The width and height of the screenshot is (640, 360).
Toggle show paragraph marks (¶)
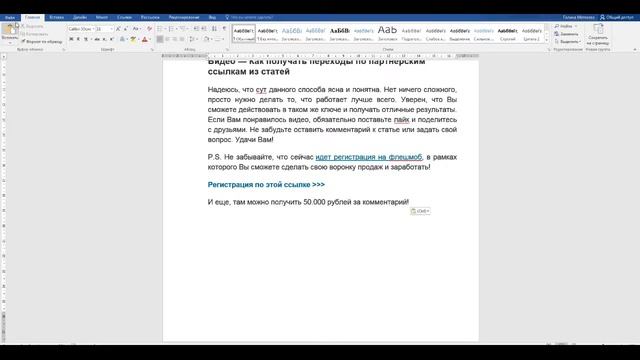click(224, 29)
